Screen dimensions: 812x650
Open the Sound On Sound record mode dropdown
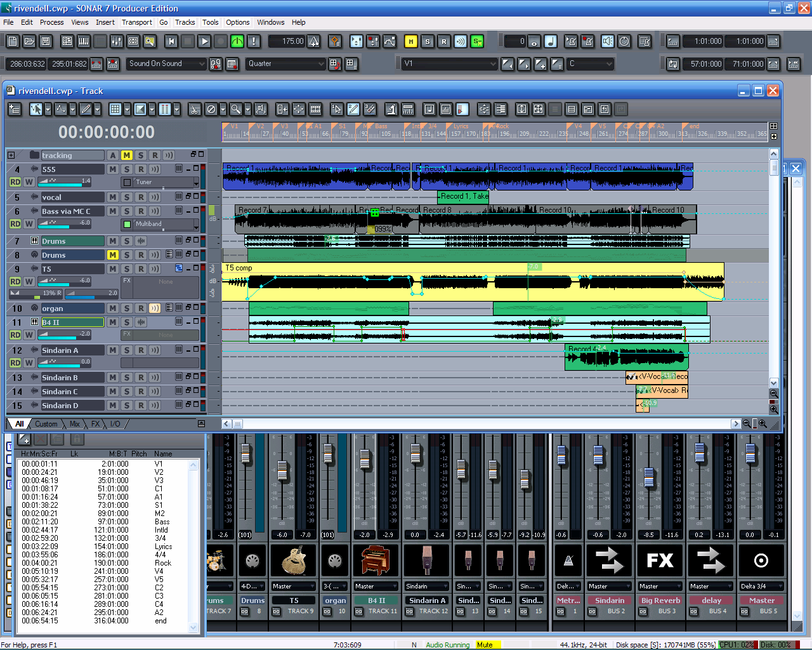(x=167, y=63)
